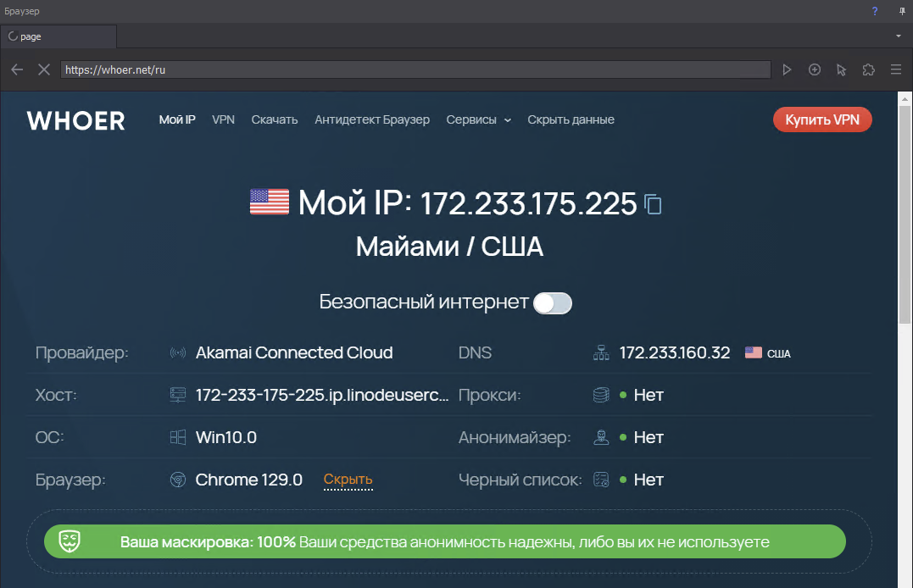Expand the Сервисы dropdown menu

click(x=478, y=119)
